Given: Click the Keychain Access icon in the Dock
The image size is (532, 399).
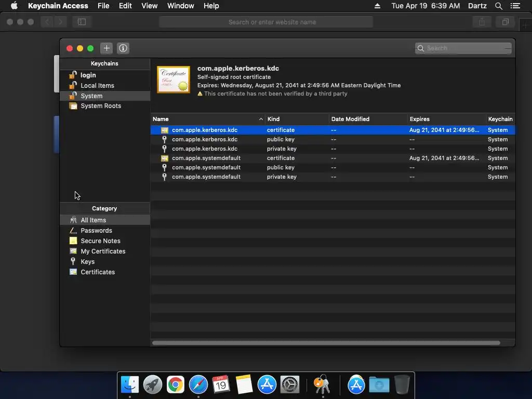Looking at the screenshot, I should point(322,384).
